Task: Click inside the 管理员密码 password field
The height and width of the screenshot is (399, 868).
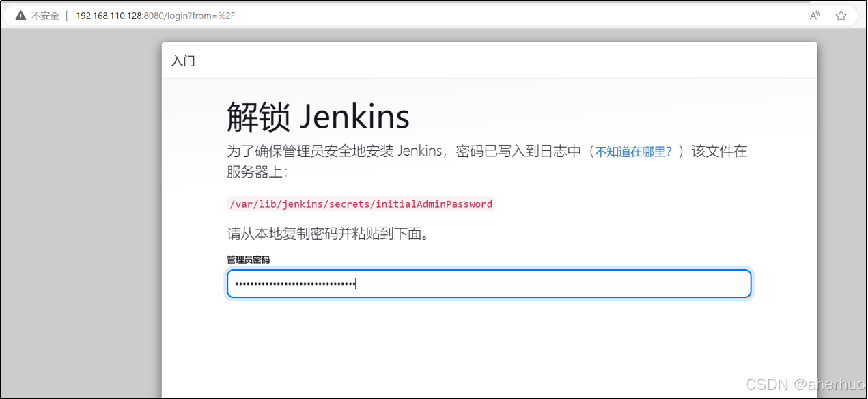Action: (489, 284)
